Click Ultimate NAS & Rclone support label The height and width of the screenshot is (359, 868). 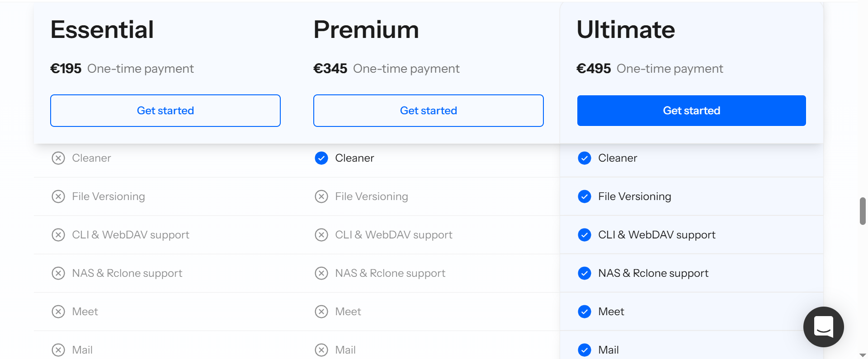[x=653, y=273]
